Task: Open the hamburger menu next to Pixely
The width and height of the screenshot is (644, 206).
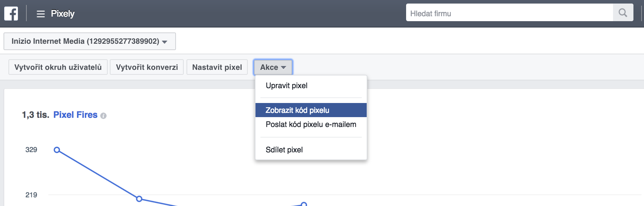Action: point(41,14)
